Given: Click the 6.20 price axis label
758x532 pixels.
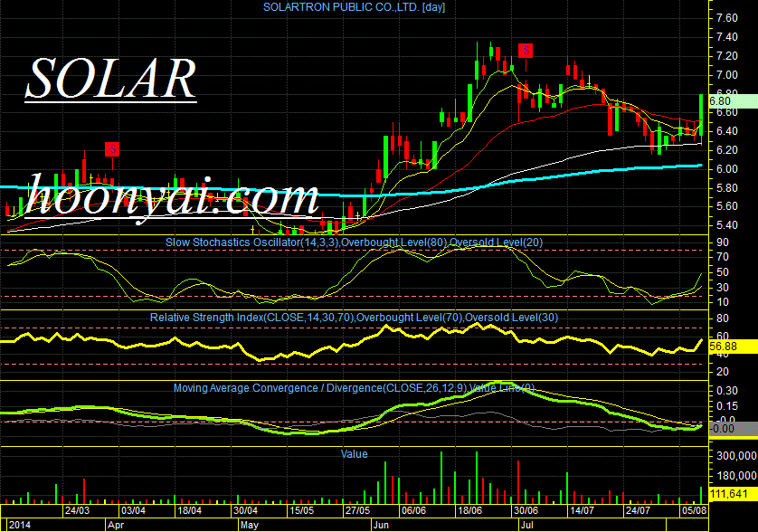Looking at the screenshot, I should pyautogui.click(x=727, y=150).
